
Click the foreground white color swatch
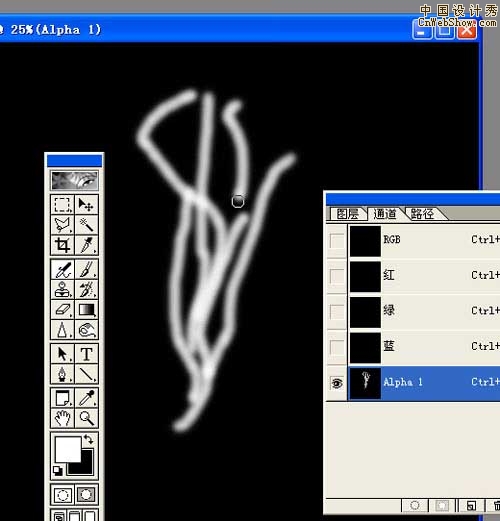point(68,449)
